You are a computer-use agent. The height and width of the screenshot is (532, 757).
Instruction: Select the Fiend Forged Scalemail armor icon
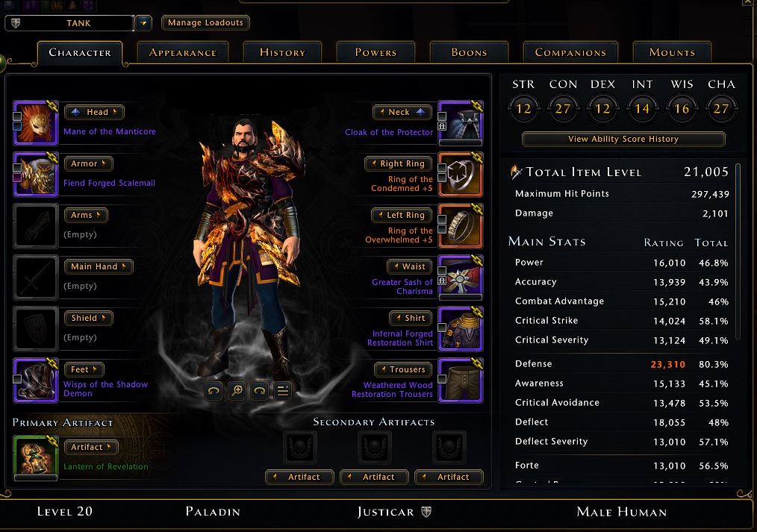[x=36, y=175]
